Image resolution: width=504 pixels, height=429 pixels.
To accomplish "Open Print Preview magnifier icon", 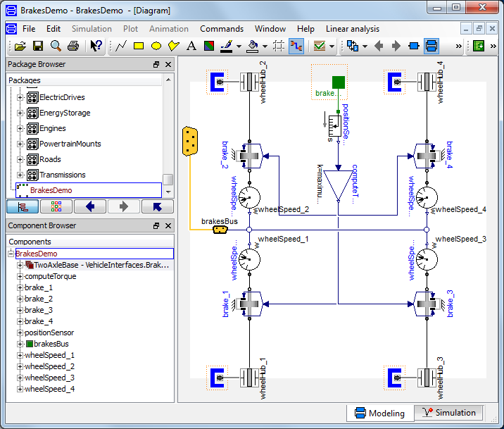I will [x=56, y=46].
